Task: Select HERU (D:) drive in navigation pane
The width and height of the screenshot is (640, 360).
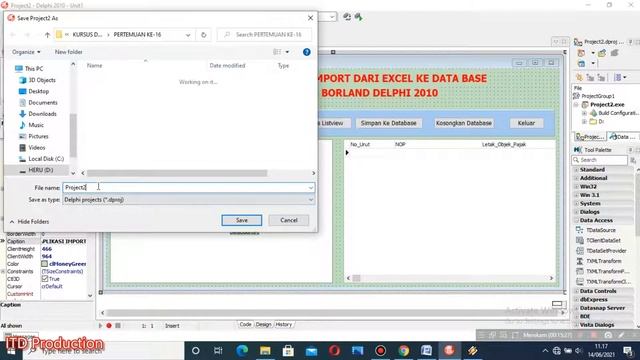Action: click(x=40, y=170)
